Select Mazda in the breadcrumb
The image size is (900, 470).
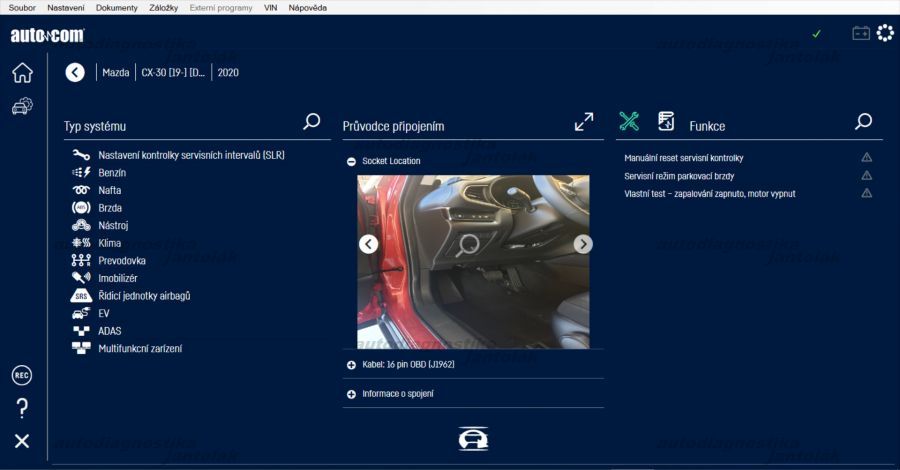coord(115,72)
